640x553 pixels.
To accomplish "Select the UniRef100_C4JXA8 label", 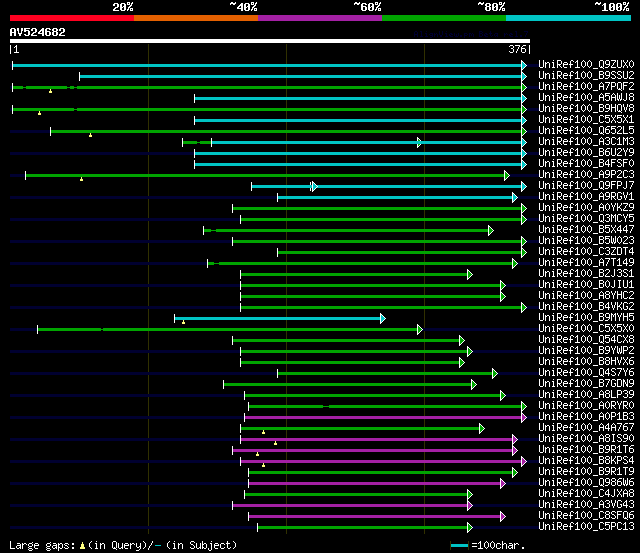I will pyautogui.click(x=586, y=494).
